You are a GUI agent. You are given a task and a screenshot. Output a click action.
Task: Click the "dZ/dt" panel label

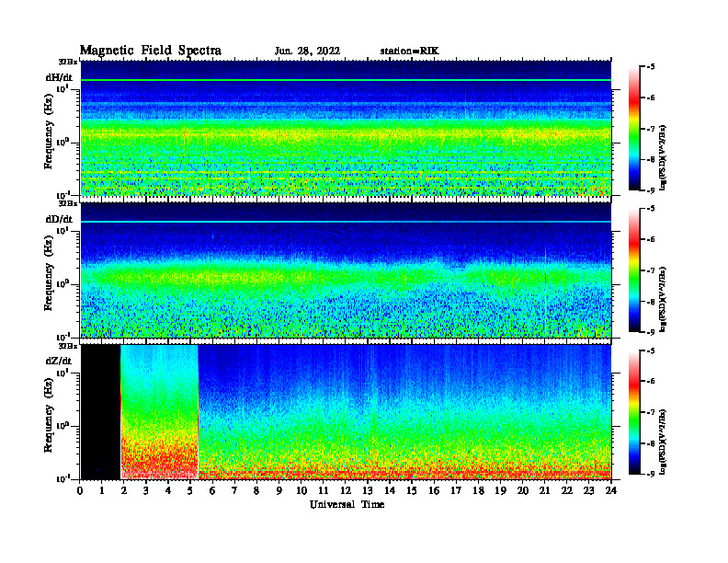point(59,361)
